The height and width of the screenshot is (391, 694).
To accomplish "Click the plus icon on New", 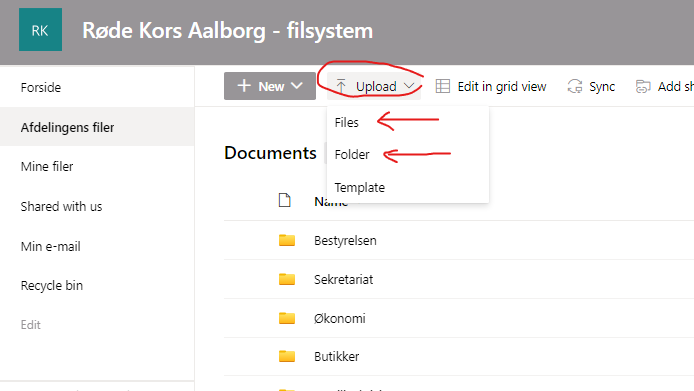I will pos(244,85).
